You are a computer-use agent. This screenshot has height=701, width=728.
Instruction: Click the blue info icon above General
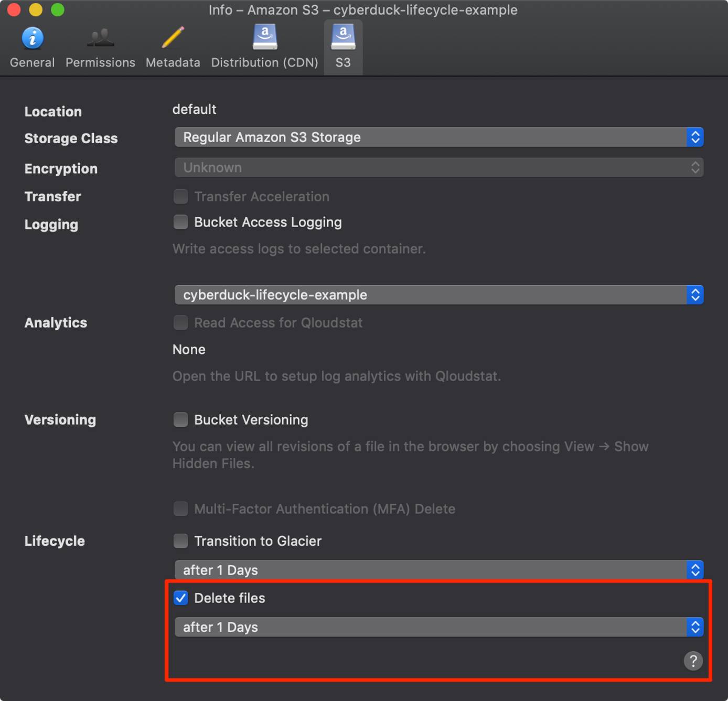[32, 37]
